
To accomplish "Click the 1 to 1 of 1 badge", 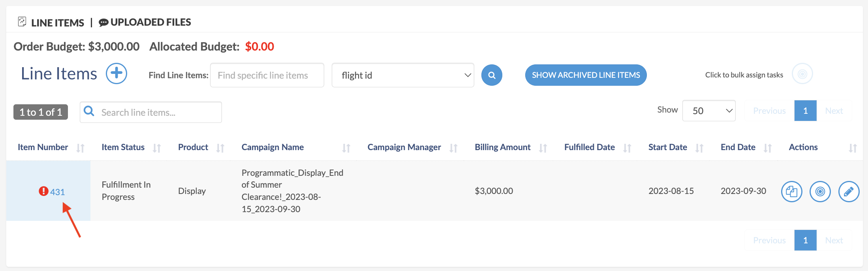I will 41,112.
